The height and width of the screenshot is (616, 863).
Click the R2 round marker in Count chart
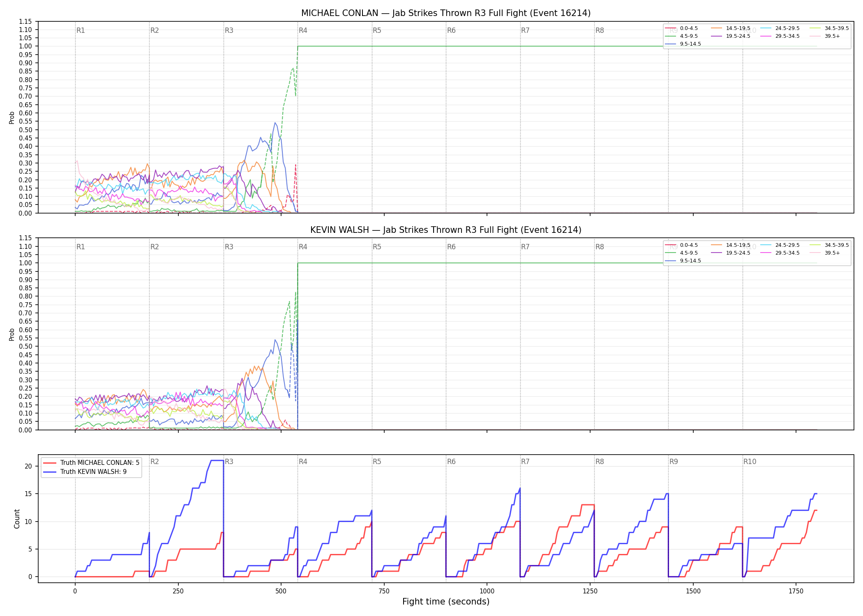[x=155, y=462]
